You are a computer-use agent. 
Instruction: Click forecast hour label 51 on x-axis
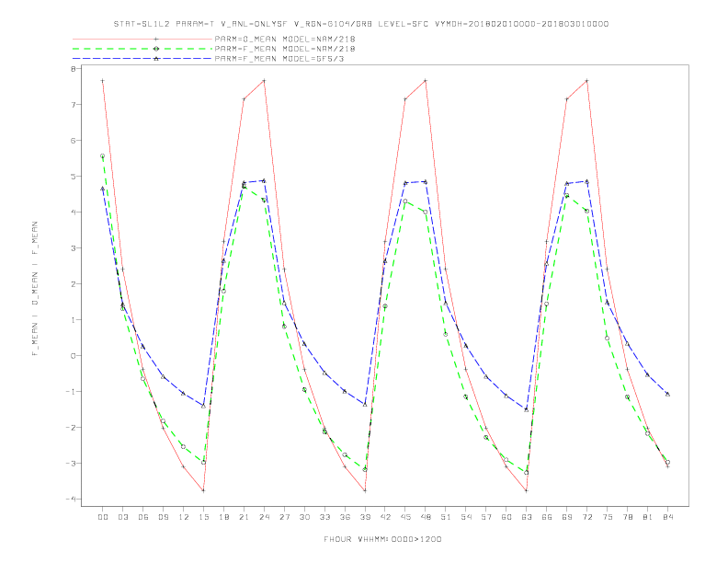446,517
